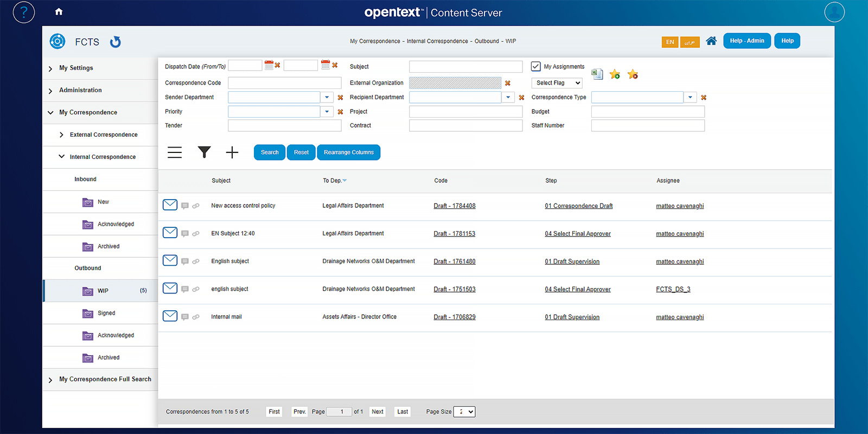Click the Rearrange Columns button
The height and width of the screenshot is (434, 868).
tap(348, 152)
